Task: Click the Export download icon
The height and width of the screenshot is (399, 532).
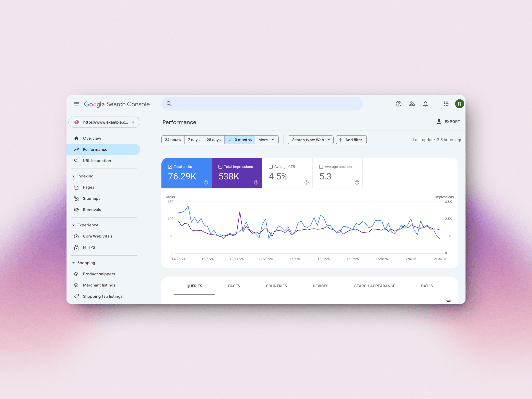Action: point(439,122)
